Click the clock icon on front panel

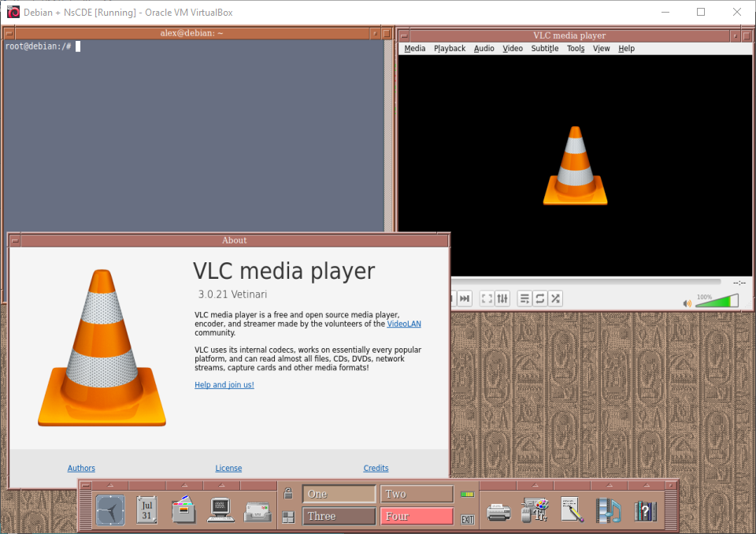click(x=110, y=510)
